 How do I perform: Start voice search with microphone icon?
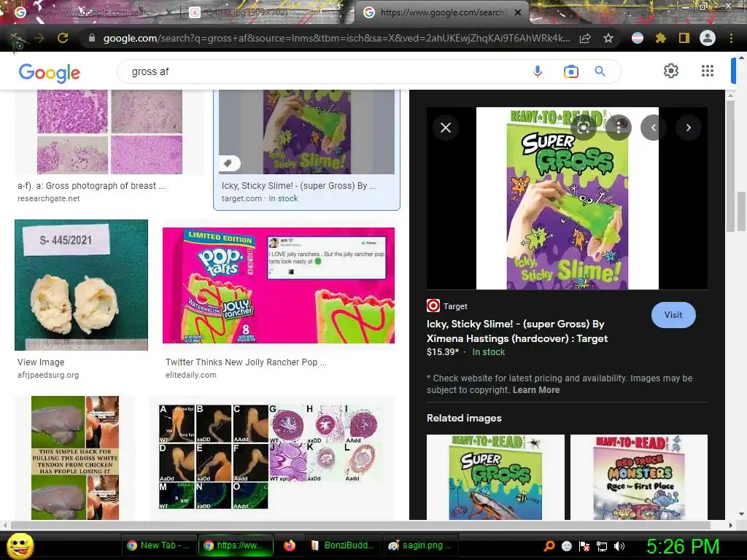(x=538, y=71)
